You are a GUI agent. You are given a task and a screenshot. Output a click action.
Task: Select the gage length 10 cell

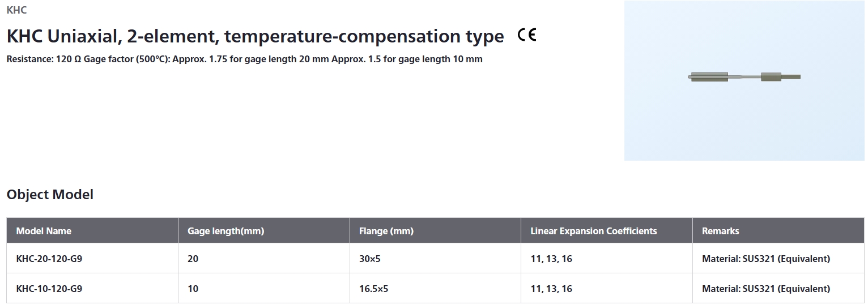click(x=193, y=289)
